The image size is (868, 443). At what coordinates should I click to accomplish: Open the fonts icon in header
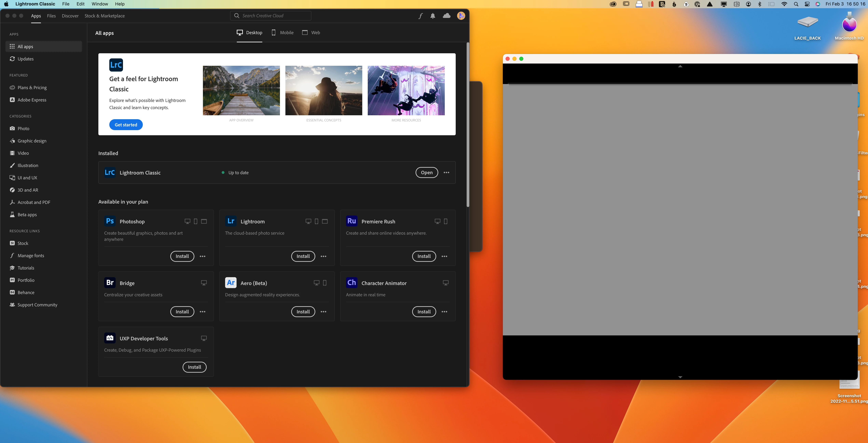click(x=421, y=16)
